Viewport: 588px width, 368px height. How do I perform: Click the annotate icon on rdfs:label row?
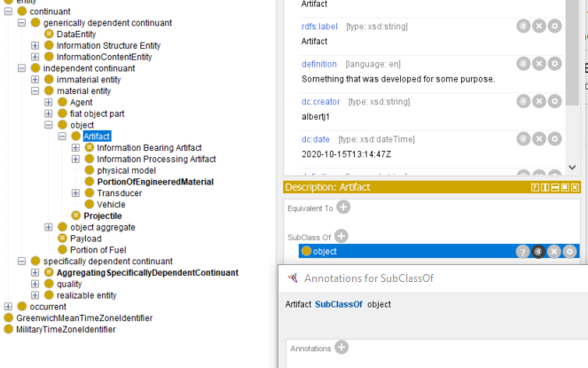pos(522,27)
